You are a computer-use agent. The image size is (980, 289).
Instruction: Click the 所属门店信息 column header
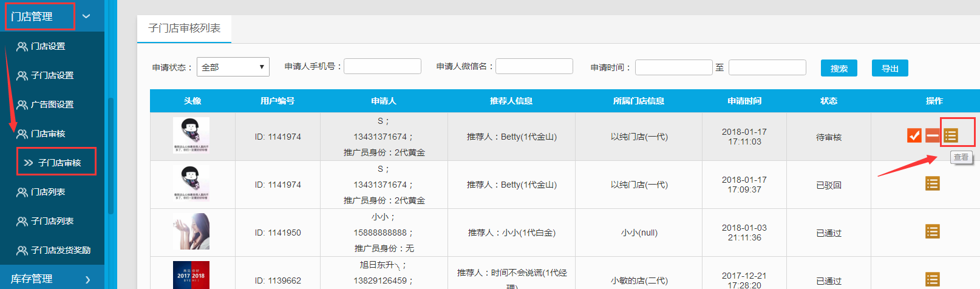(x=639, y=101)
